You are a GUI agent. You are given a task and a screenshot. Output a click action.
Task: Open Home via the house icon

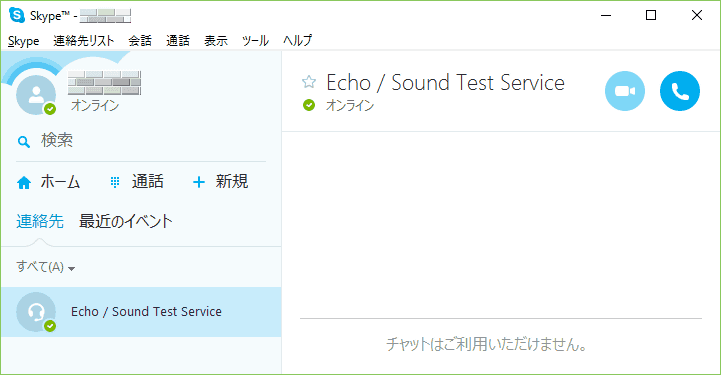[24, 183]
